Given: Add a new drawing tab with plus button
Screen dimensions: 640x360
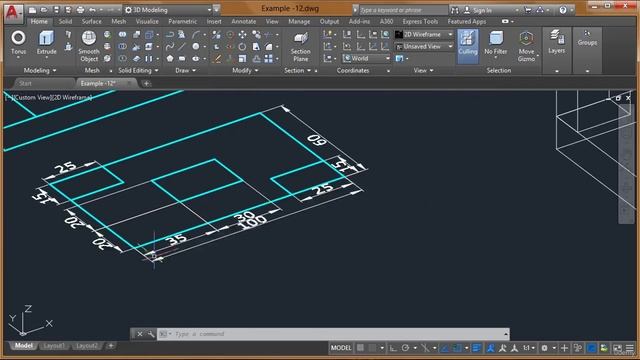Looking at the screenshot, I should (x=146, y=84).
